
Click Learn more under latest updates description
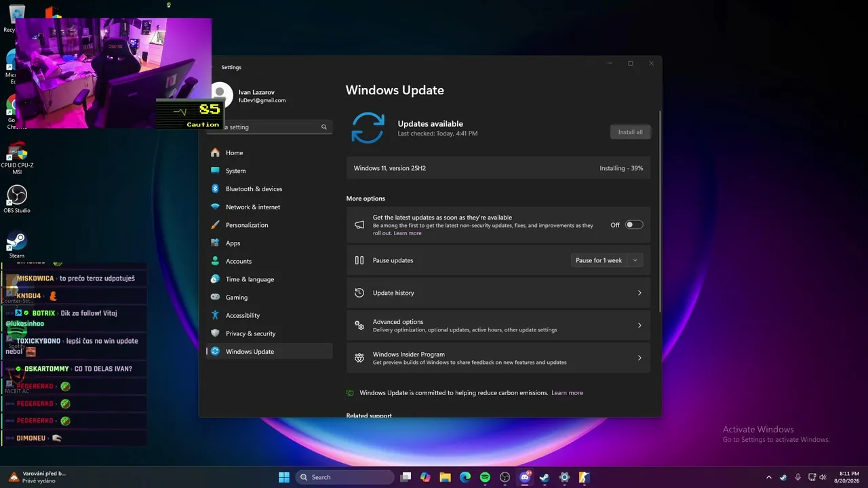[x=408, y=233]
